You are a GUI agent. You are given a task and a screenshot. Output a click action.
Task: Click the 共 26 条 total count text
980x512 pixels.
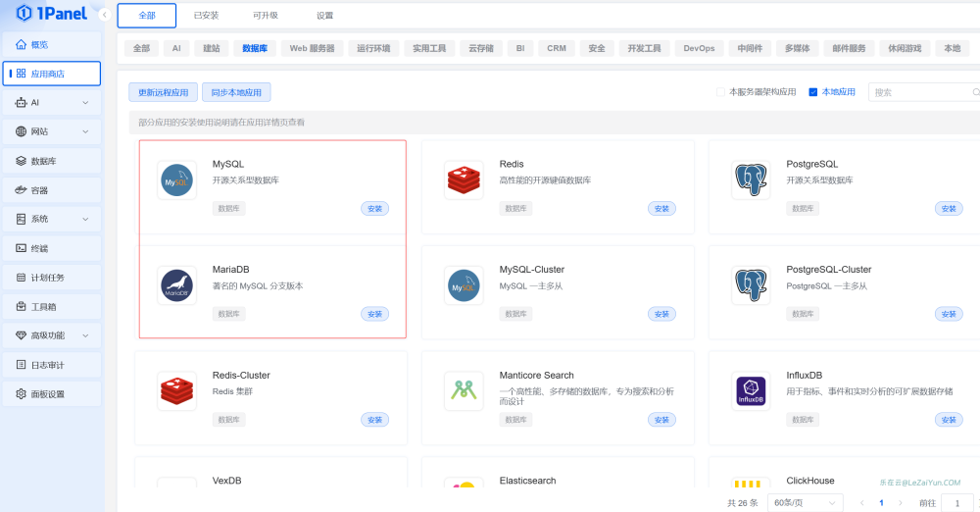743,502
